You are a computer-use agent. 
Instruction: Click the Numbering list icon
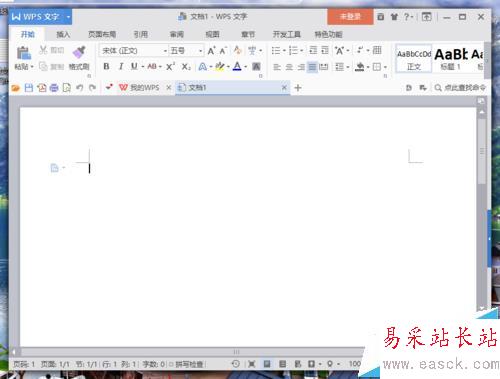293,50
